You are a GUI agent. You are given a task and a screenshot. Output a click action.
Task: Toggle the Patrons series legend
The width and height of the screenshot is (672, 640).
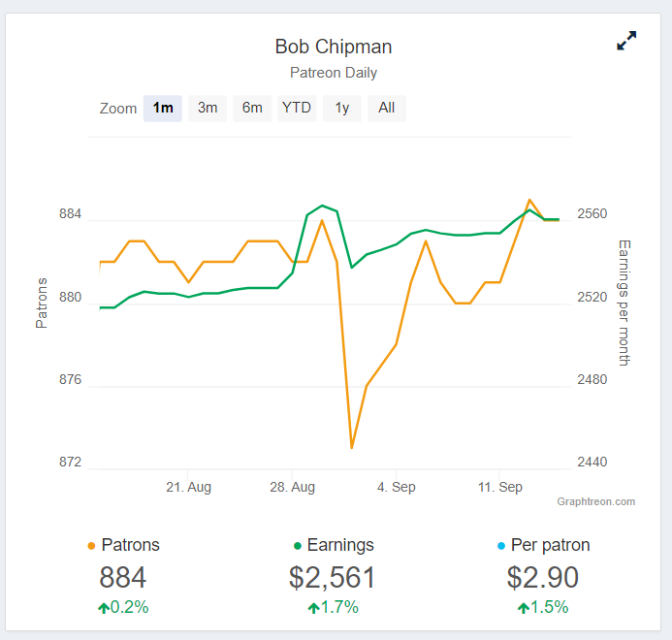tap(123, 545)
